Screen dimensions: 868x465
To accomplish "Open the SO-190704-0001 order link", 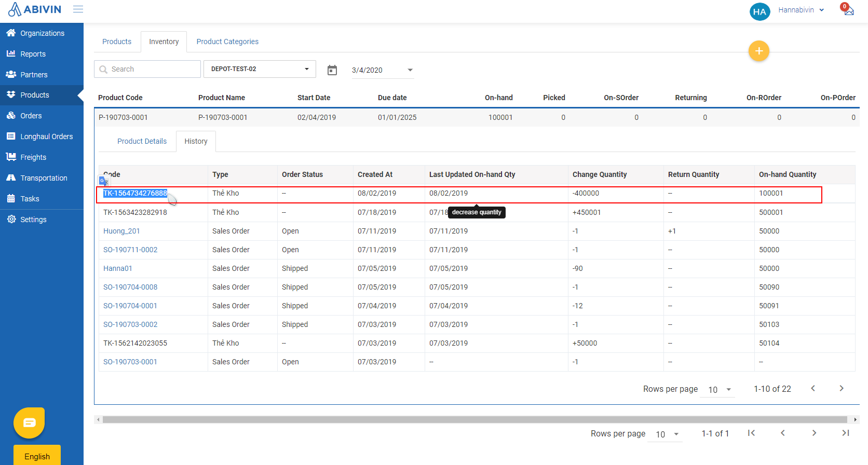I will pos(130,306).
